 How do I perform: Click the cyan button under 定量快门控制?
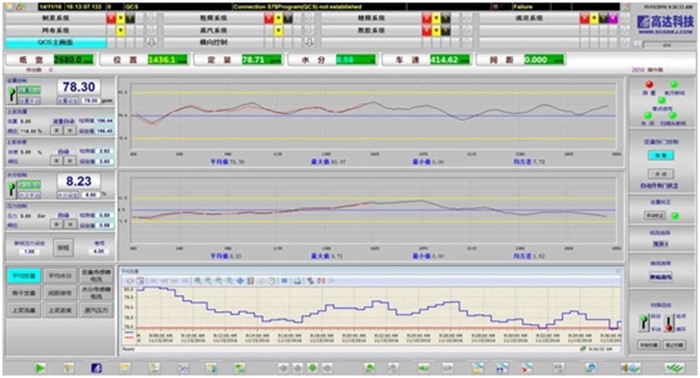[x=661, y=155]
